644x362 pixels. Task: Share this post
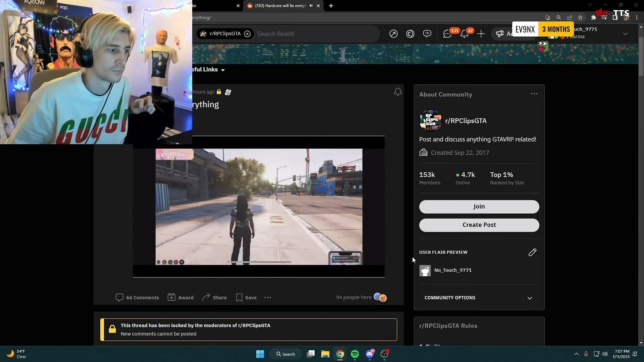click(x=214, y=298)
